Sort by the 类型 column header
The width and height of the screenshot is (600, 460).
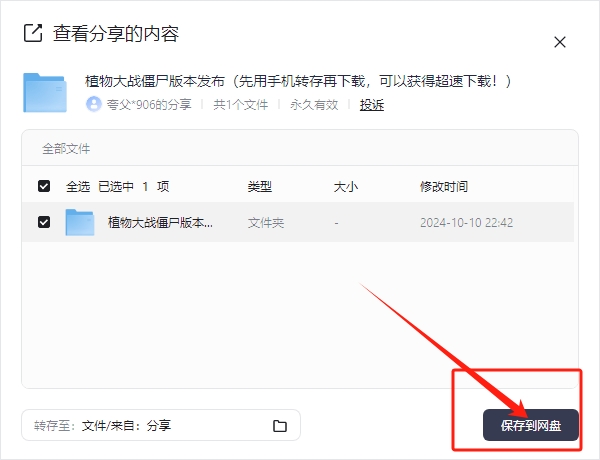tap(260, 186)
